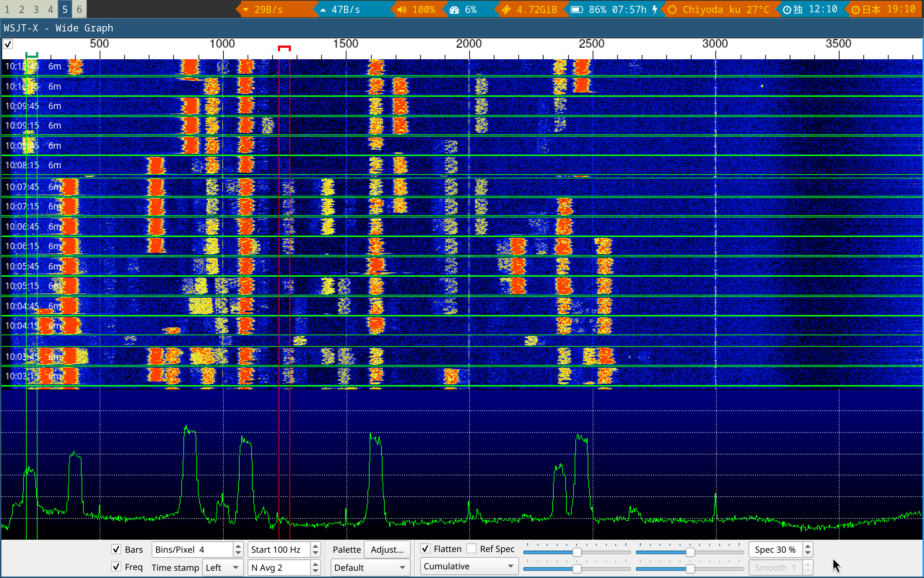
Task: Switch to workspace 3
Action: tap(36, 9)
